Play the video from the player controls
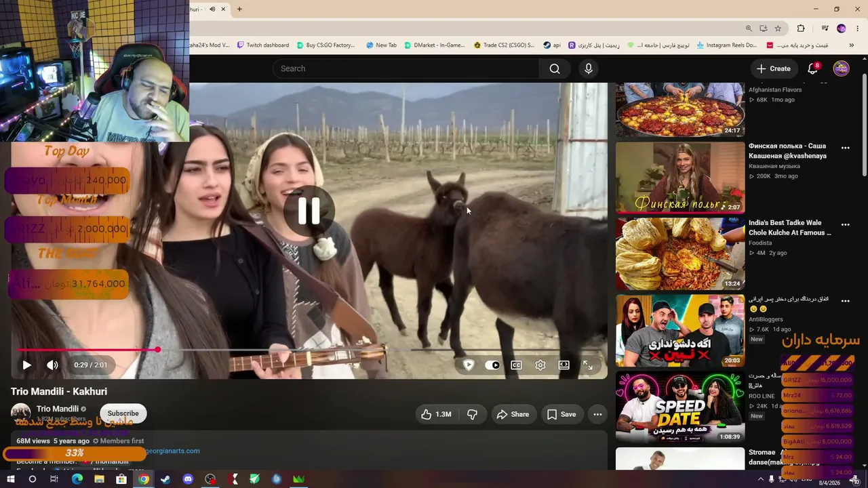The height and width of the screenshot is (488, 868). [26, 365]
